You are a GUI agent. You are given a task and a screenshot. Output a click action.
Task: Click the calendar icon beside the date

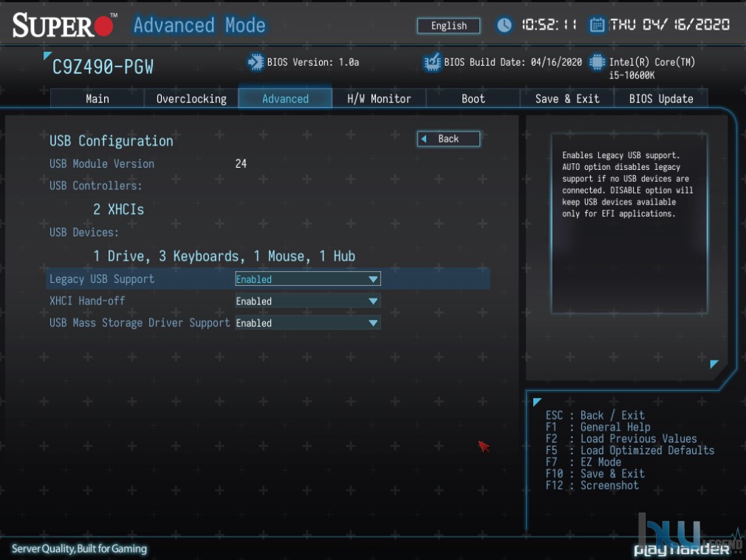pyautogui.click(x=597, y=24)
